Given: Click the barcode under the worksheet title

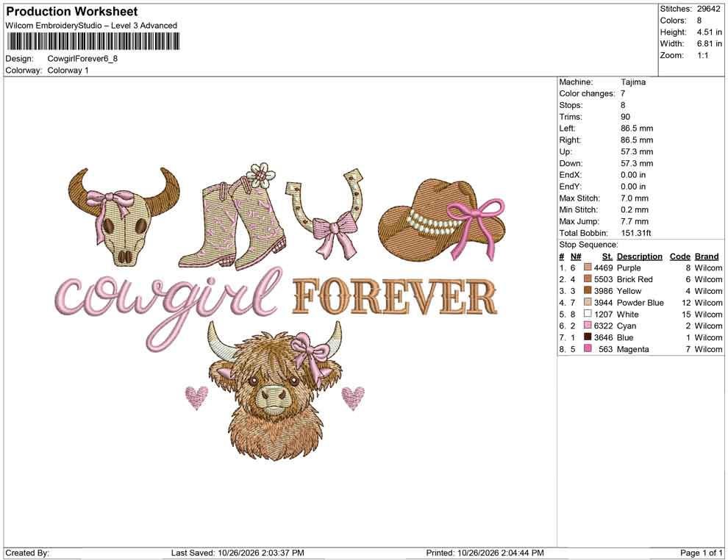Looking at the screenshot, I should tap(93, 42).
